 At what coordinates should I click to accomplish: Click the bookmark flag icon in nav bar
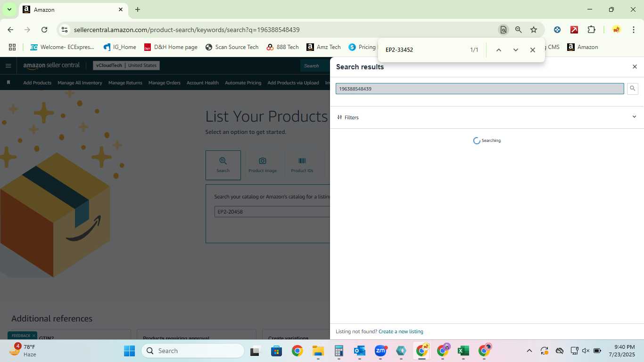[x=8, y=82]
